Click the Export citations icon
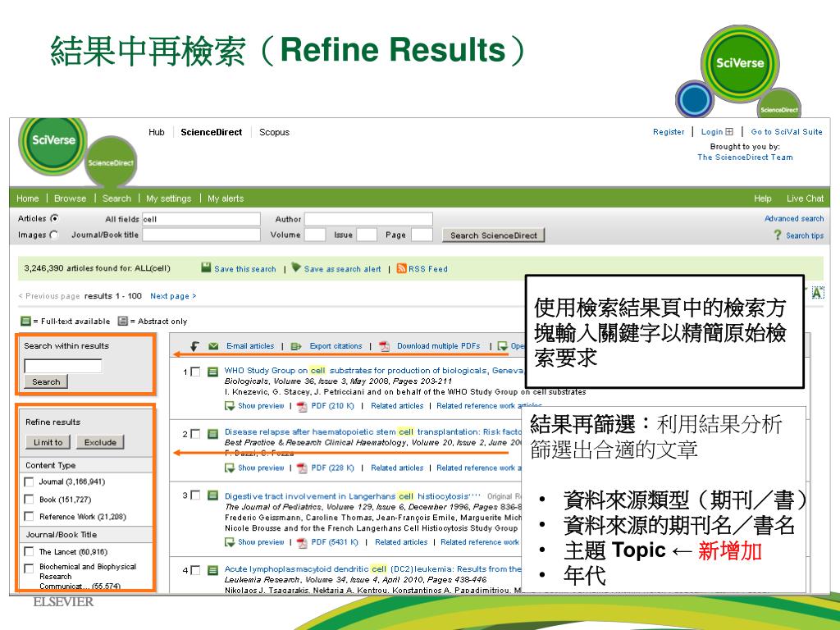This screenshot has height=630, width=840. pyautogui.click(x=295, y=346)
